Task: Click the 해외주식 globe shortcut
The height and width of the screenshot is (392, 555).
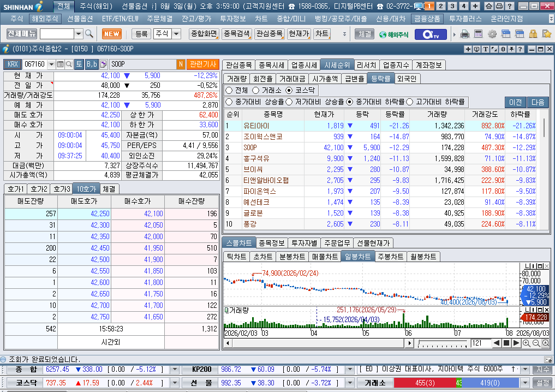Action: click(x=393, y=34)
